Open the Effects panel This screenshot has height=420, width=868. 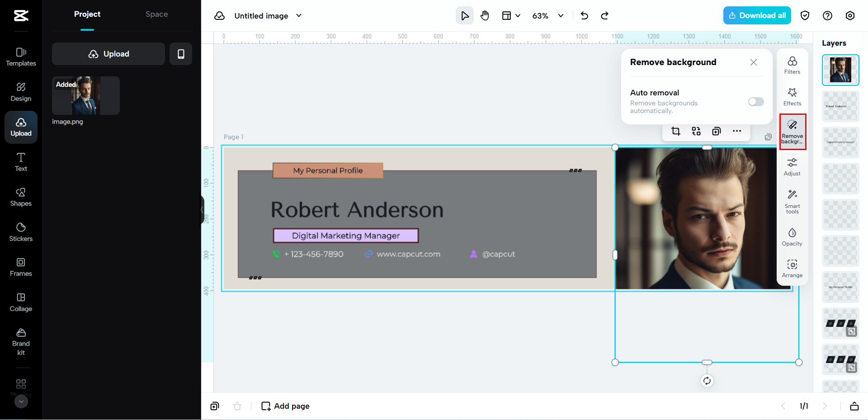792,97
